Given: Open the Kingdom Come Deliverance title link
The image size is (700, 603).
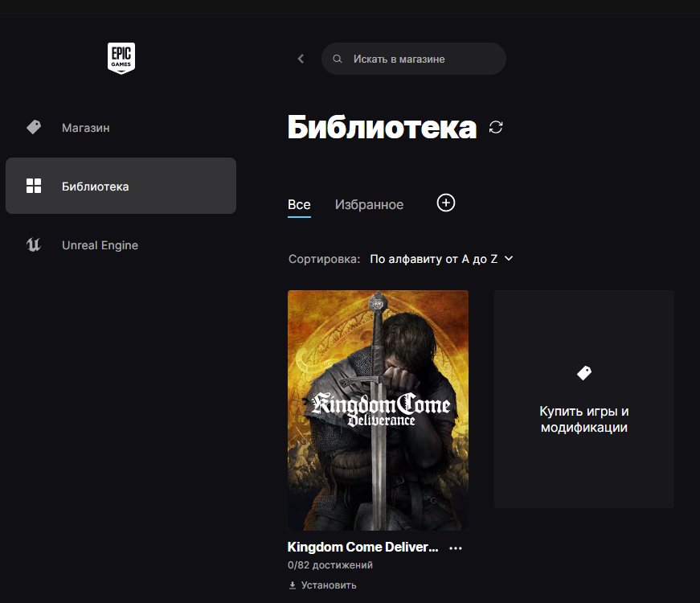Looking at the screenshot, I should (x=363, y=548).
